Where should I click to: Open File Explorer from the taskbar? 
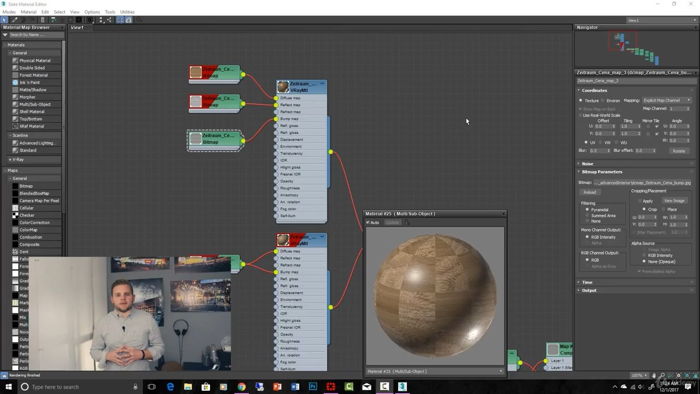pyautogui.click(x=188, y=386)
